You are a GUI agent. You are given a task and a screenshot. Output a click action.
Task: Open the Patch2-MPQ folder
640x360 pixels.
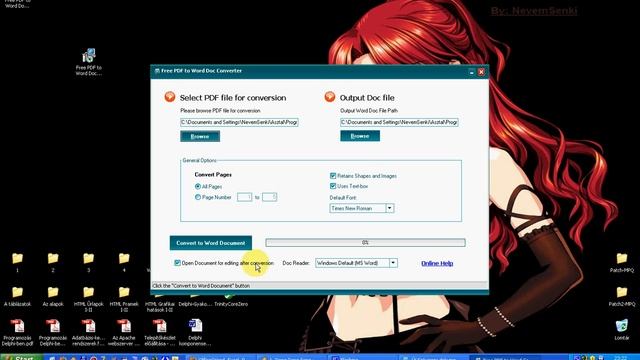pyautogui.click(x=622, y=296)
